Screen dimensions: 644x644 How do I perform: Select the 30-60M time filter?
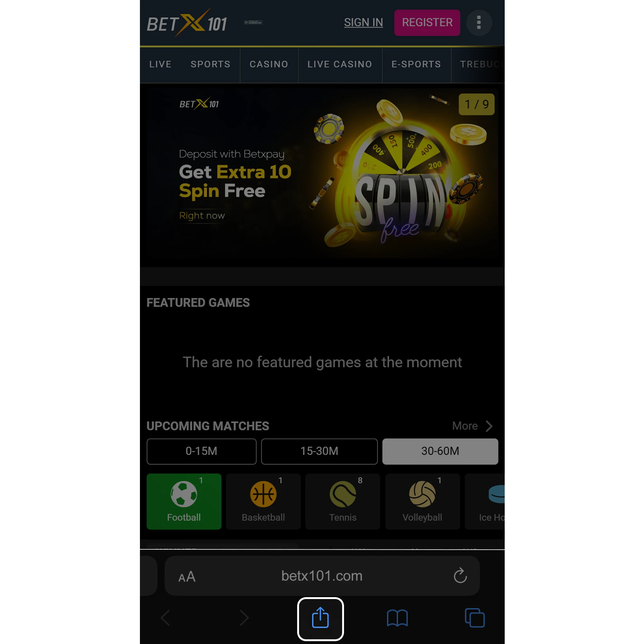pyautogui.click(x=440, y=451)
